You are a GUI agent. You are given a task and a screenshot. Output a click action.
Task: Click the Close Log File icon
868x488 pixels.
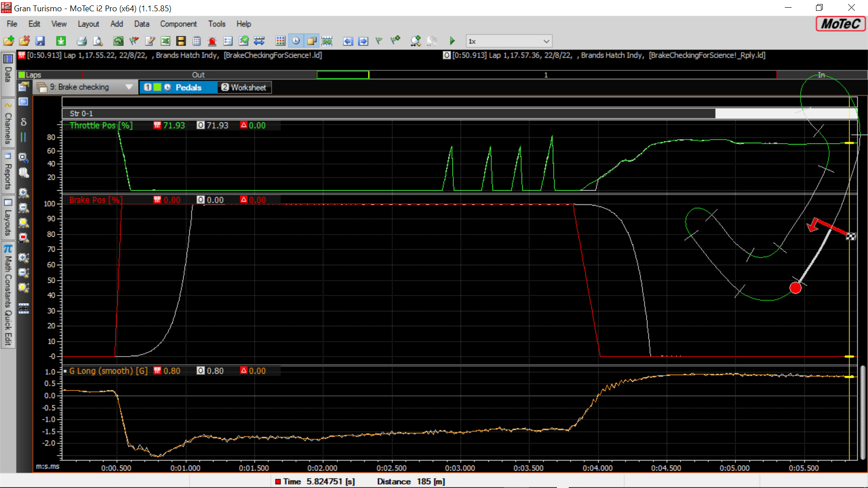point(24,41)
